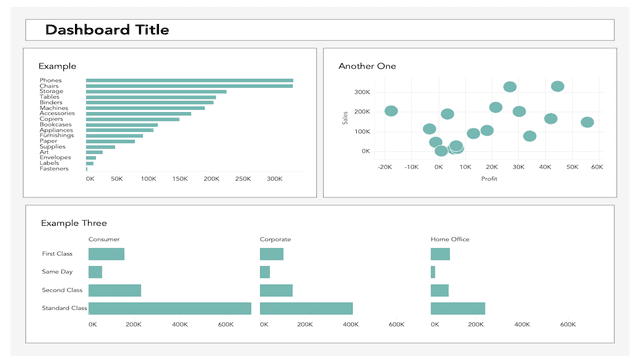This screenshot has height=363, width=640.
Task: Select the Same Day row label
Action: coord(57,272)
